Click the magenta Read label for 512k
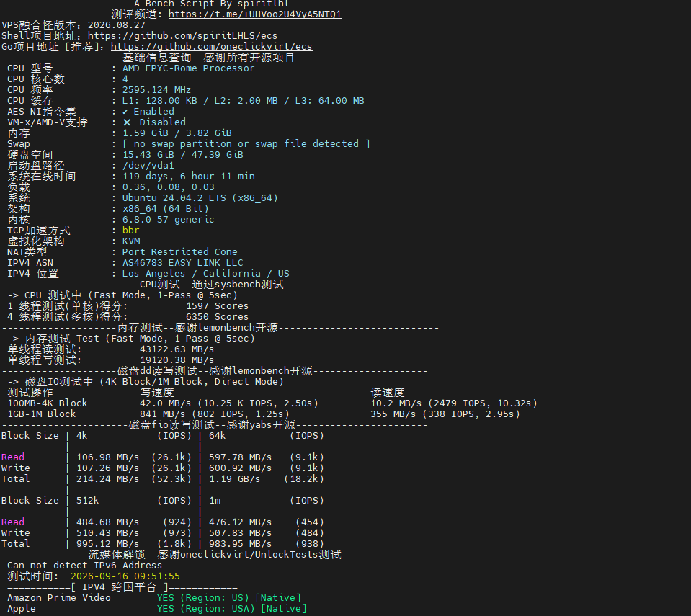Viewport: 691px width, 616px height. [13, 522]
